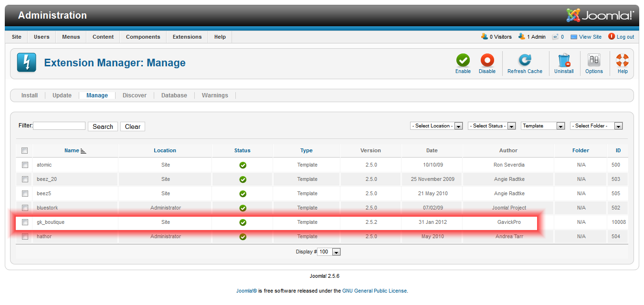
Task: Open the Template type dropdown
Action: [543, 126]
